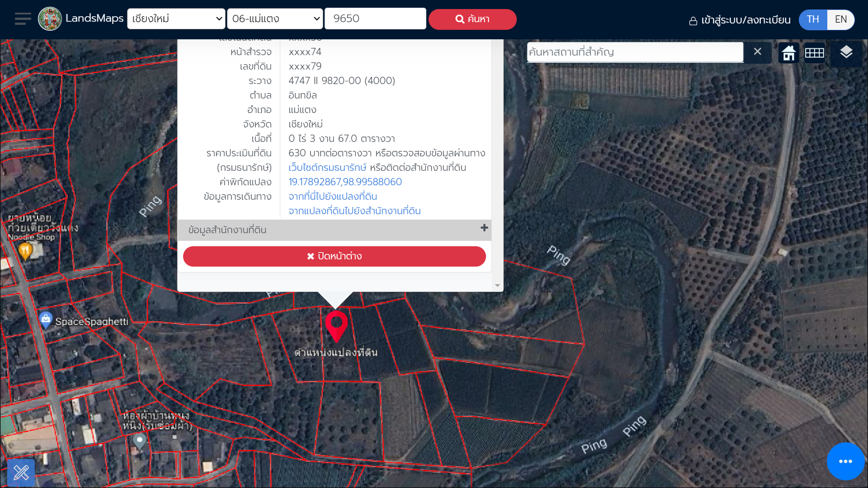The width and height of the screenshot is (868, 488).
Task: Open the district dropdown 06-แม่แตง
Action: [275, 19]
